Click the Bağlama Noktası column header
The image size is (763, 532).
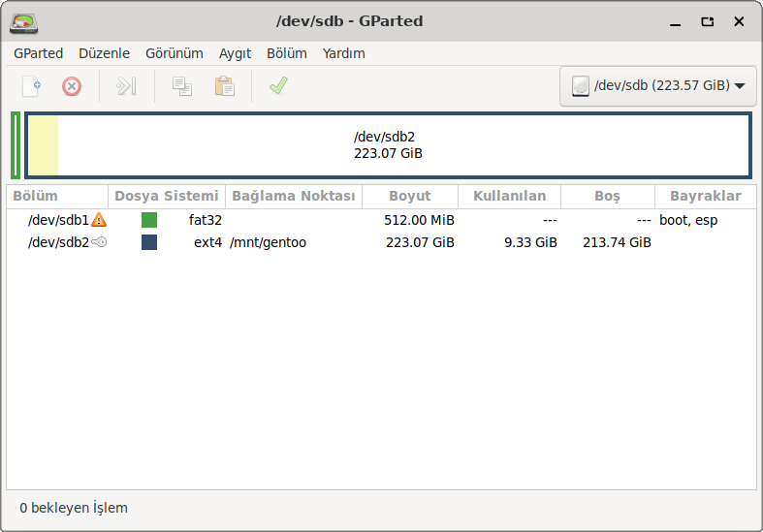click(x=294, y=196)
